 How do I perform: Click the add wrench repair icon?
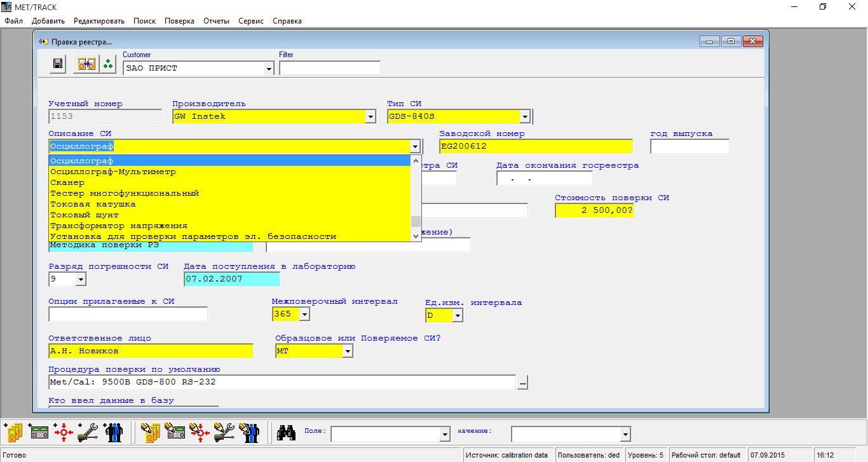point(88,433)
